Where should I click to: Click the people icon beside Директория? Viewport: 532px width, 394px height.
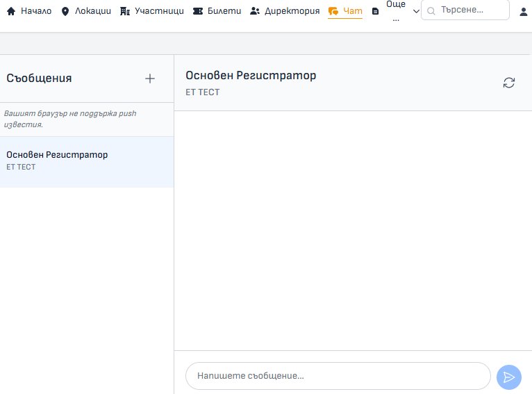(255, 11)
